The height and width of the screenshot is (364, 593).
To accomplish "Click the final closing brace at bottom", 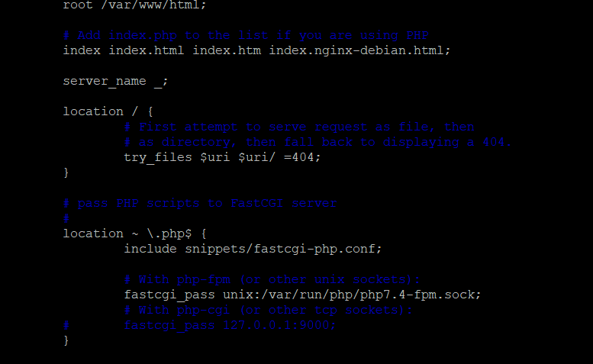I will click(x=66, y=340).
